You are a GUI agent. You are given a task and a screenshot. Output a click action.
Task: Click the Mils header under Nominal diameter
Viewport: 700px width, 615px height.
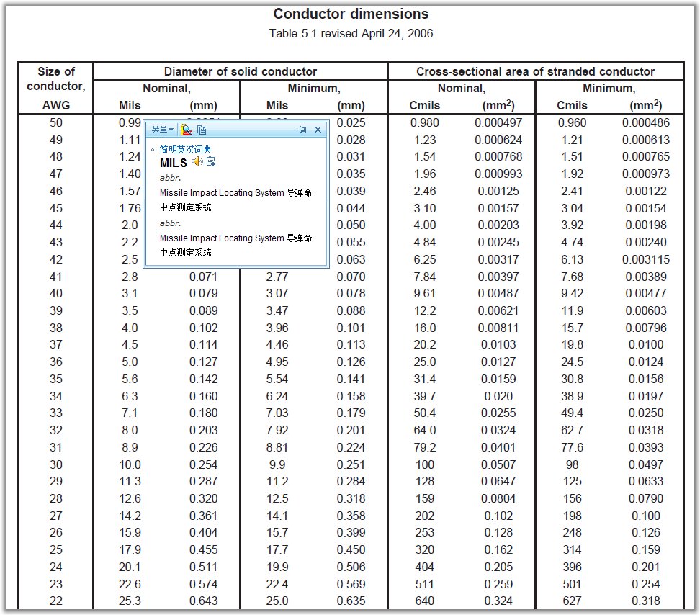[130, 105]
